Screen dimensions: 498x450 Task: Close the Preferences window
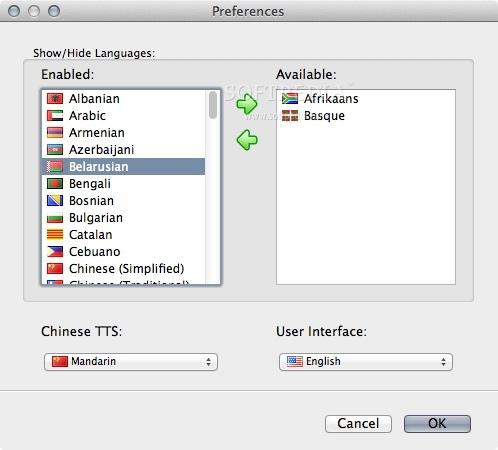tap(14, 11)
